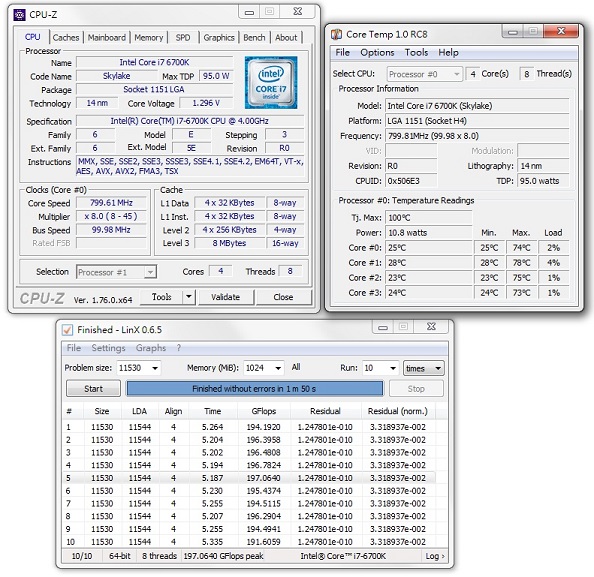Viewport: 594px width, 577px height.
Task: Open the About tab in CPU-Z
Action: [x=286, y=38]
